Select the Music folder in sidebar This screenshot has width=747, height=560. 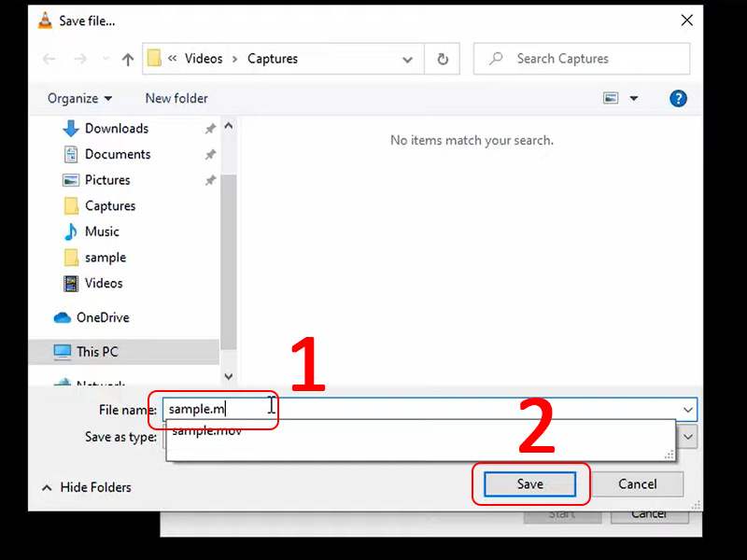point(102,231)
